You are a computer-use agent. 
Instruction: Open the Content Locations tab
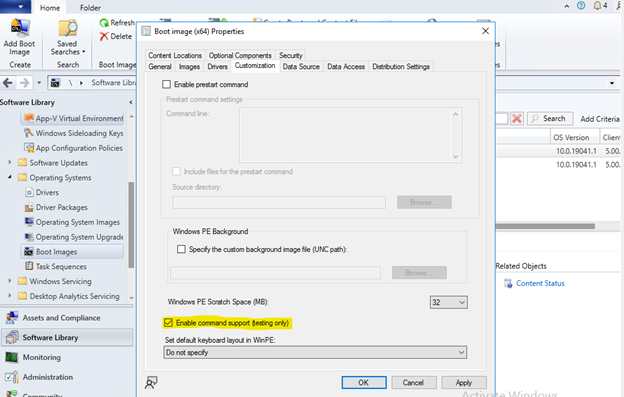click(x=175, y=55)
